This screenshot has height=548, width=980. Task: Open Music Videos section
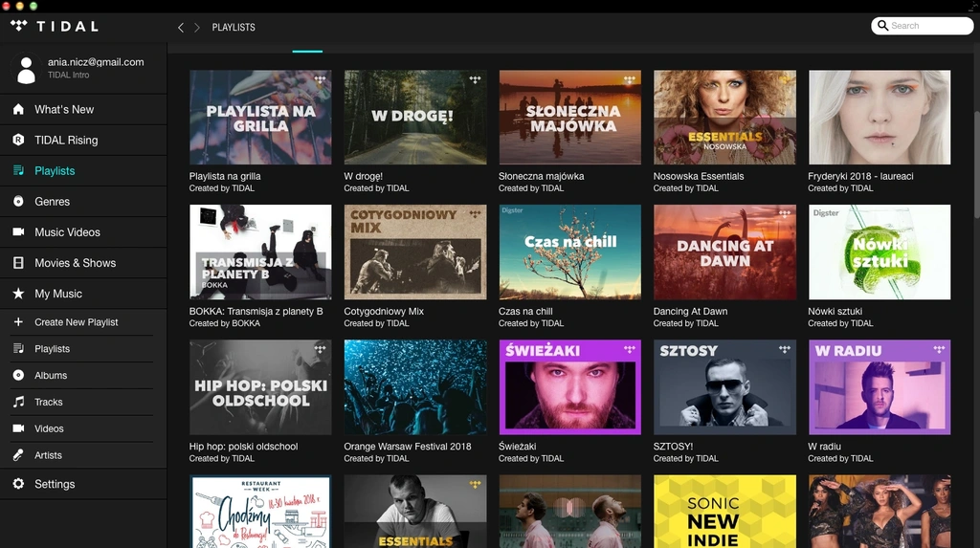click(x=84, y=231)
